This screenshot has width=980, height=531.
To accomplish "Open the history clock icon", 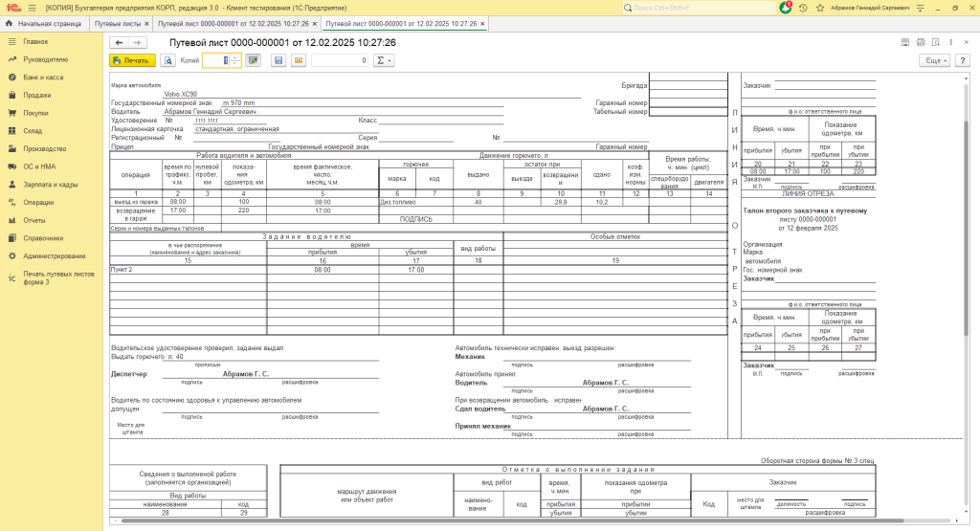I will [804, 8].
